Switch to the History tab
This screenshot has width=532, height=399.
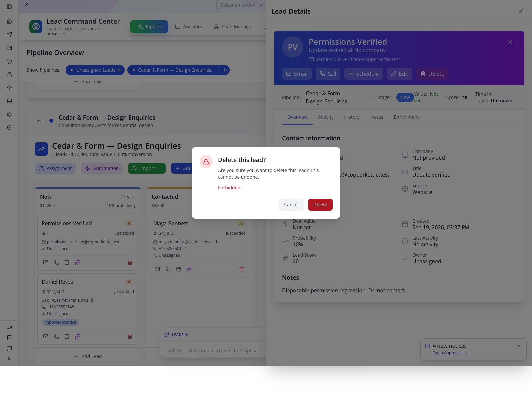coord(352,117)
